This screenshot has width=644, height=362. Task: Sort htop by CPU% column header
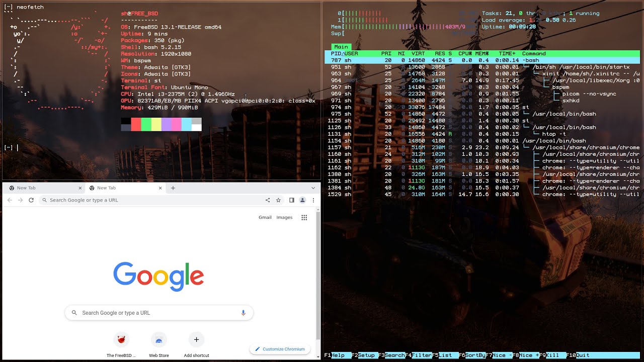pyautogui.click(x=465, y=54)
